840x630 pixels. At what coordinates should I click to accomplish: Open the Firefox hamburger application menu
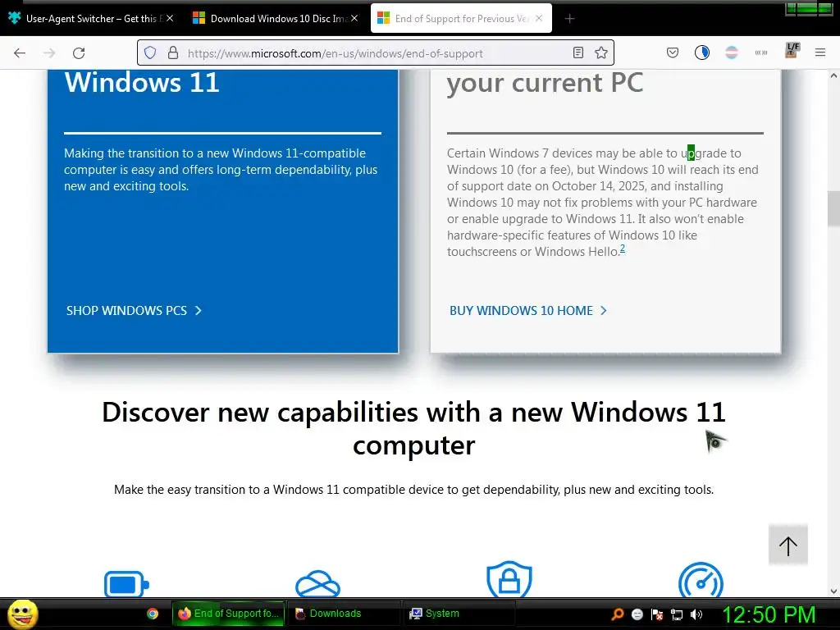pos(820,52)
